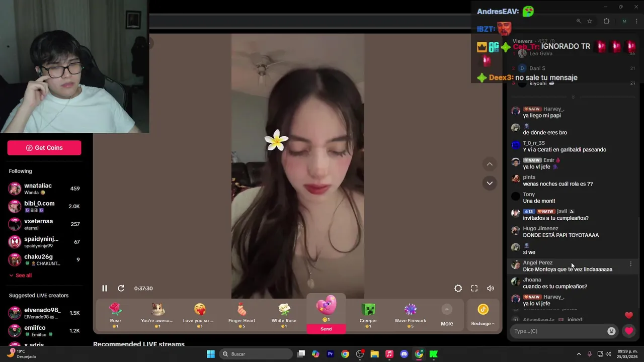Select the Love you so much gift
Screen dimensions: 644x362
[x=199, y=315]
